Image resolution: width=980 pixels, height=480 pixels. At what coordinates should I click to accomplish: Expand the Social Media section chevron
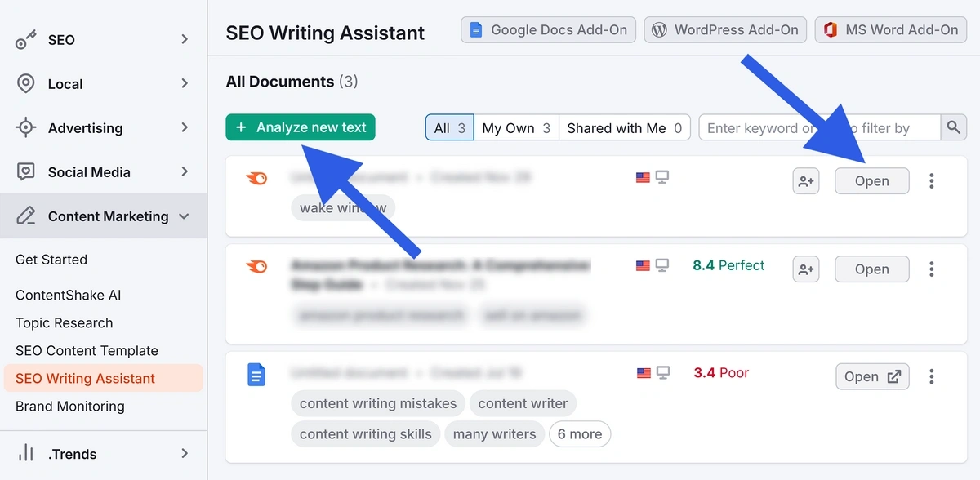click(x=185, y=171)
